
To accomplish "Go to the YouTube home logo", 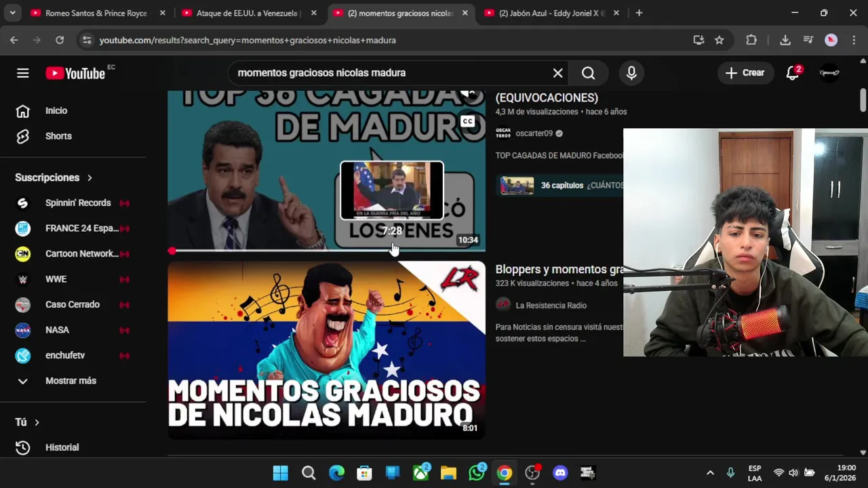I will tap(75, 73).
